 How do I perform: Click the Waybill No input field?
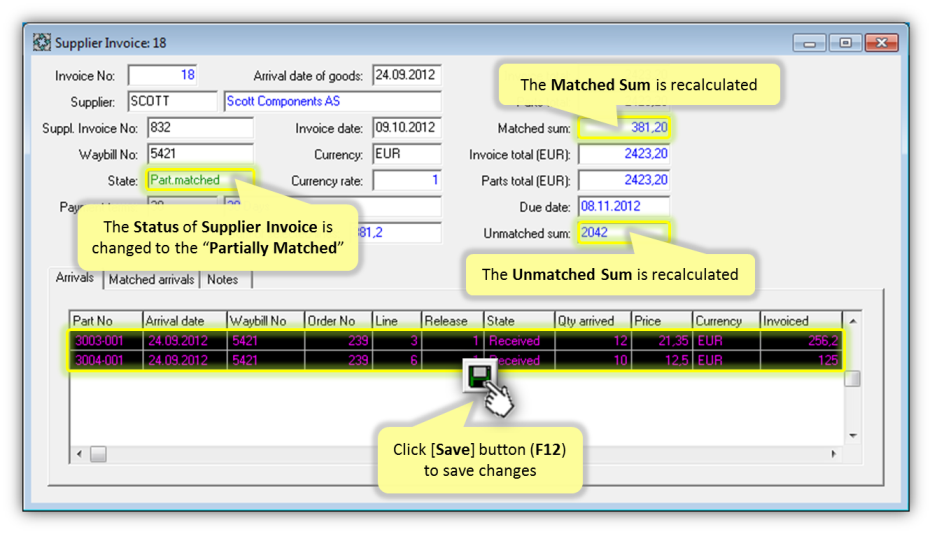199,154
